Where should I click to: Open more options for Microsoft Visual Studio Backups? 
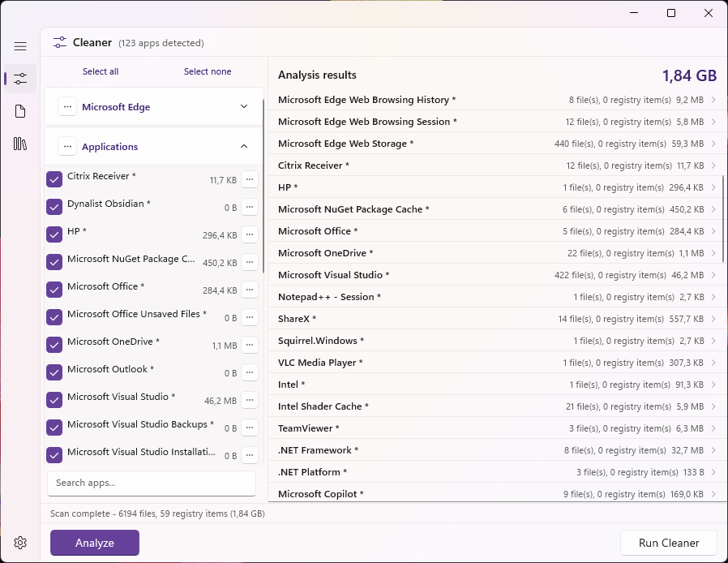click(250, 428)
